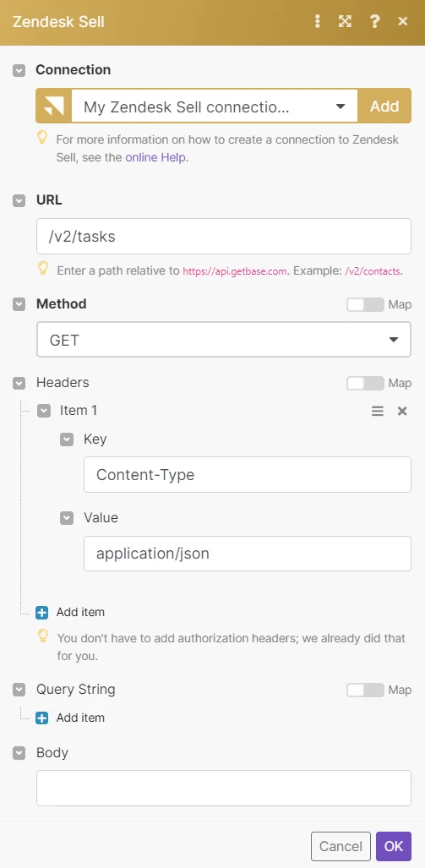
Task: Collapse the Item 1 section arrow
Action: [44, 411]
